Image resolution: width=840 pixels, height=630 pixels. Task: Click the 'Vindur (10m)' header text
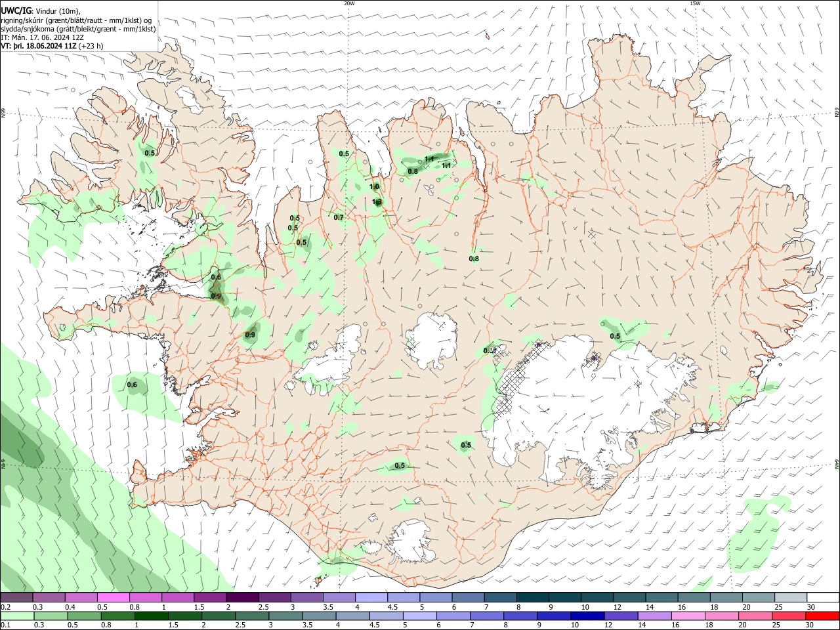[x=58, y=11]
